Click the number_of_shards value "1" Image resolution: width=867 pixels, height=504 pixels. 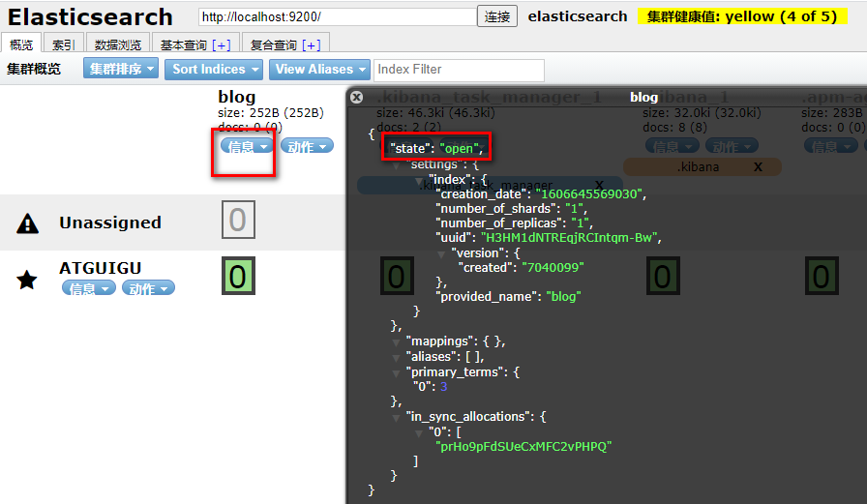pos(577,209)
